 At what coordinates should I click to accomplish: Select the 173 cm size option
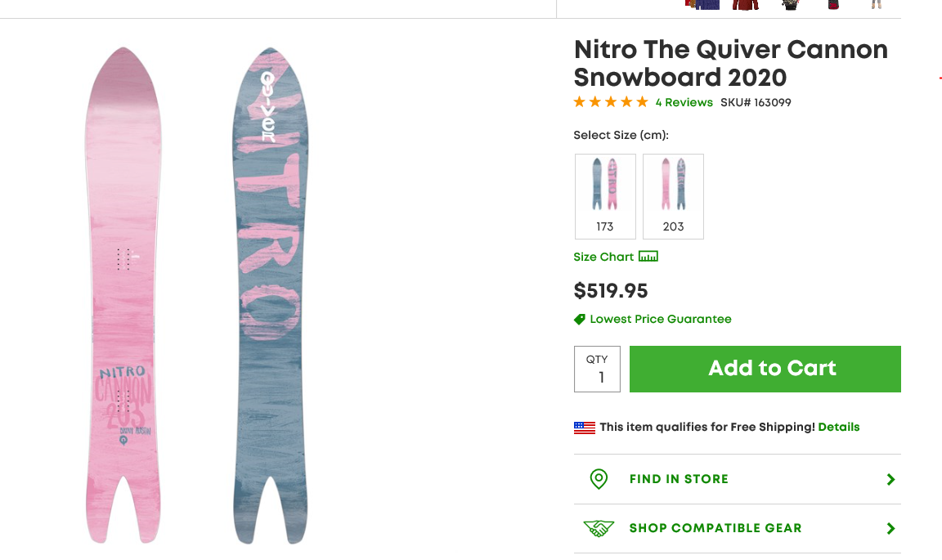point(605,196)
